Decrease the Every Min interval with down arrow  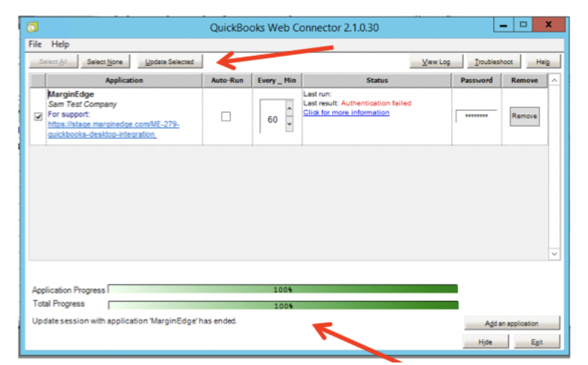[289, 124]
